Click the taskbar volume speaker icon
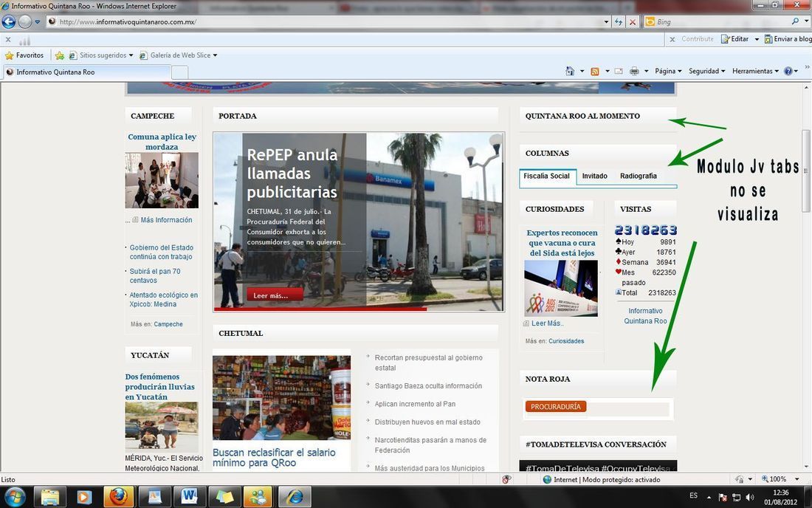Viewport: 812px width, 508px height. click(750, 497)
